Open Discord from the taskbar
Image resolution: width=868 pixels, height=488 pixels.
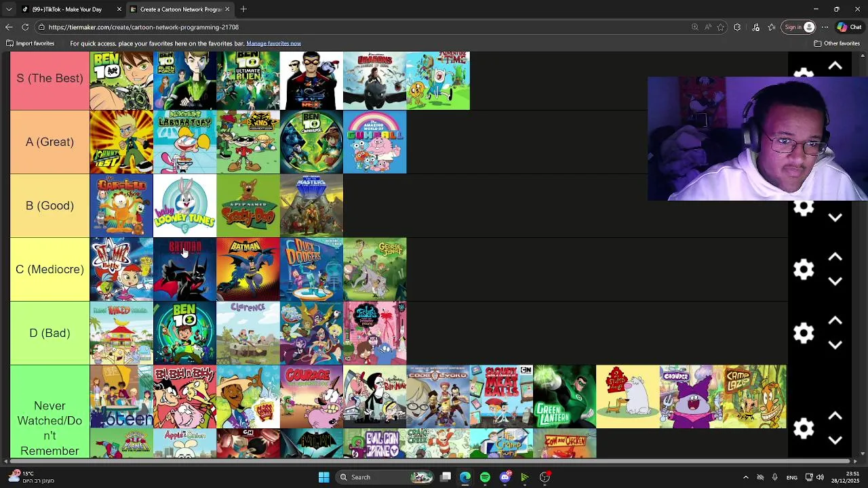pos(505,477)
